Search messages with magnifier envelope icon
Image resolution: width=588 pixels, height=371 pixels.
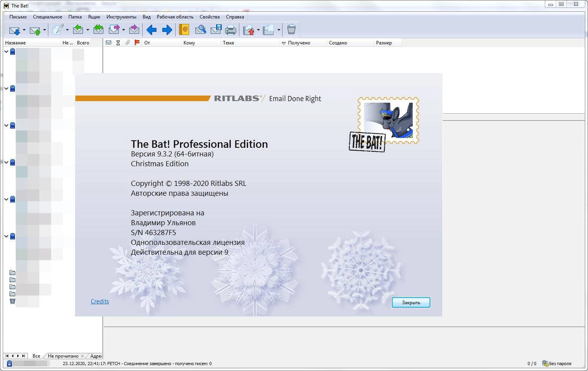point(200,30)
